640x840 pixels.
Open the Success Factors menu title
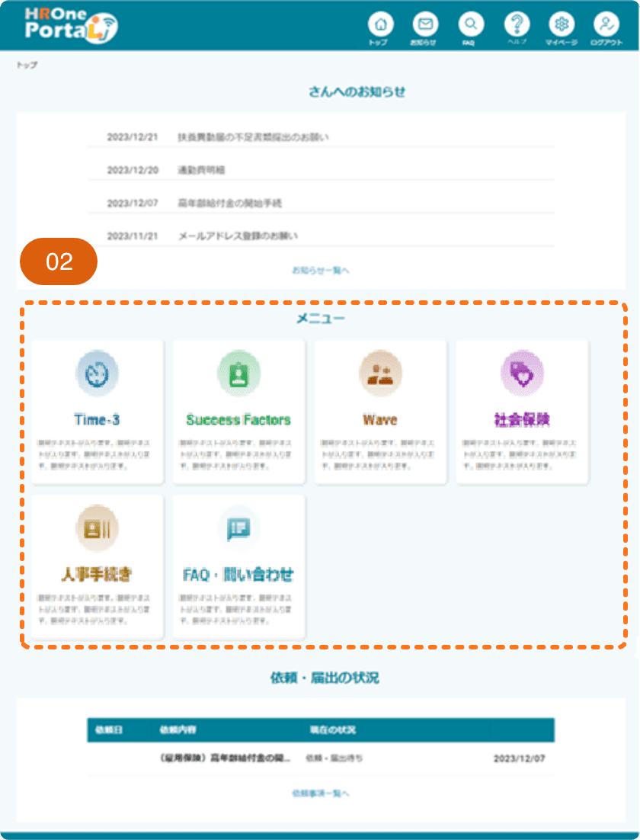coord(239,419)
